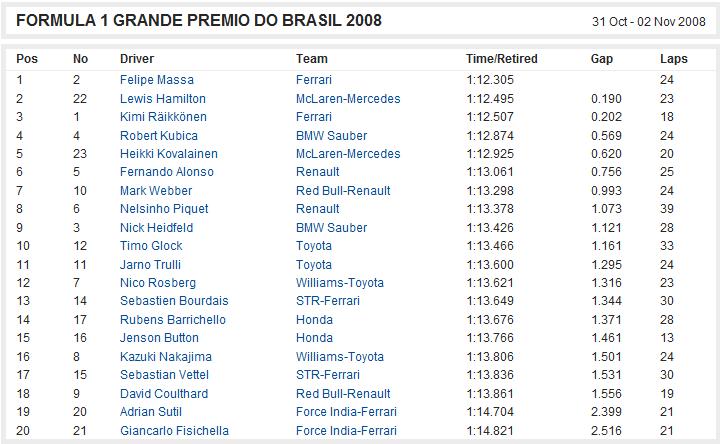Visit Jenson Button's Honda team link
This screenshot has height=444, width=720.
coord(314,338)
